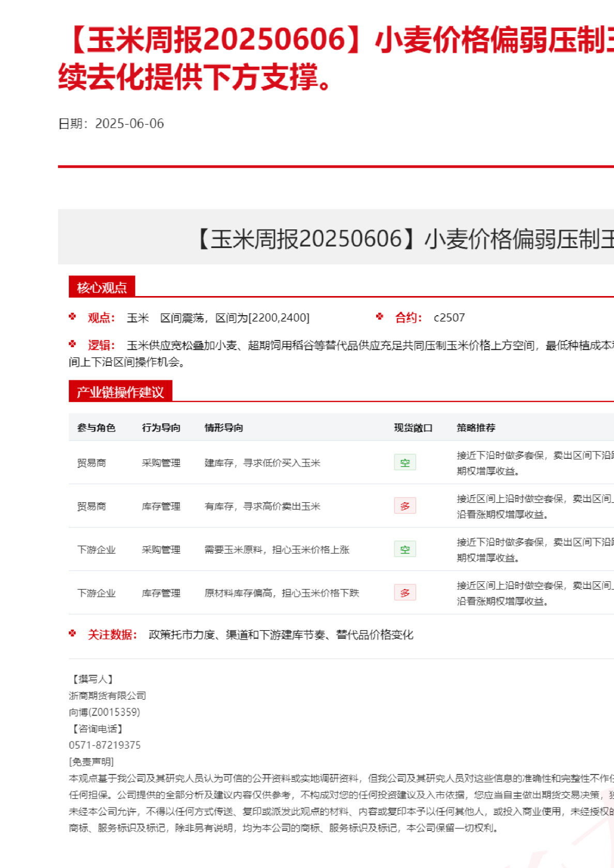Click the contract code c2507
Image resolution: width=614 pixels, height=868 pixels.
click(449, 318)
